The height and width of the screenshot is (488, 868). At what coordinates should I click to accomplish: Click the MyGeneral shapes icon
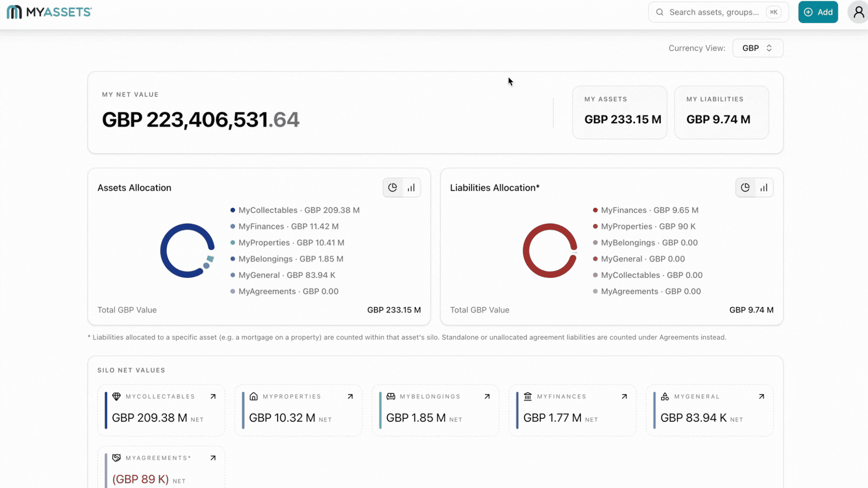point(665,397)
